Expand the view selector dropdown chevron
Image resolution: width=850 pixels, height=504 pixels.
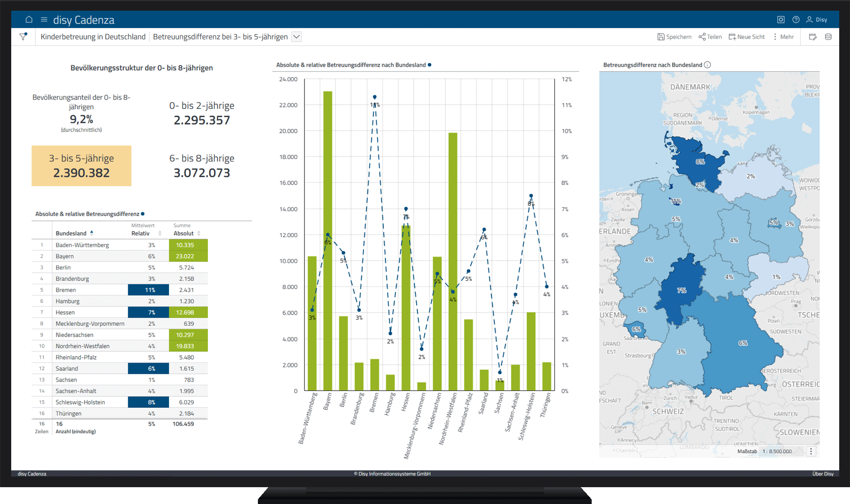pos(296,37)
